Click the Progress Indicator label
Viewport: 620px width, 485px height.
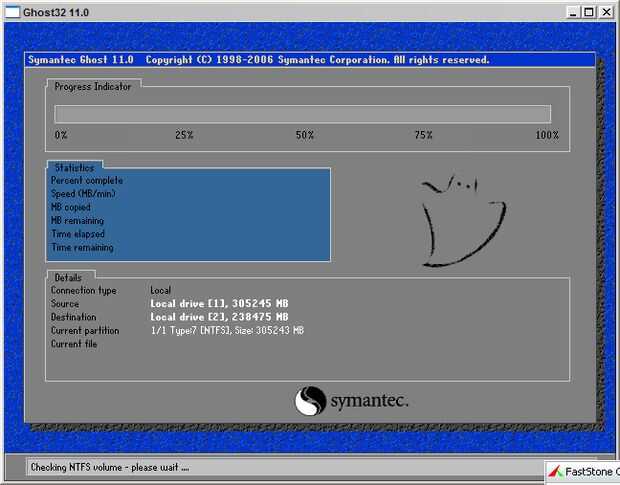(x=93, y=87)
